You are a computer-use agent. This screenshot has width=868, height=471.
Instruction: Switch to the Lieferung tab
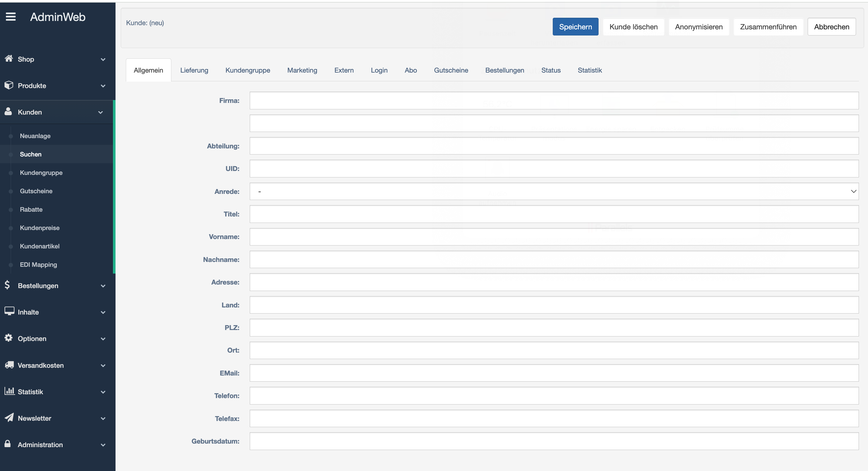[x=194, y=70]
